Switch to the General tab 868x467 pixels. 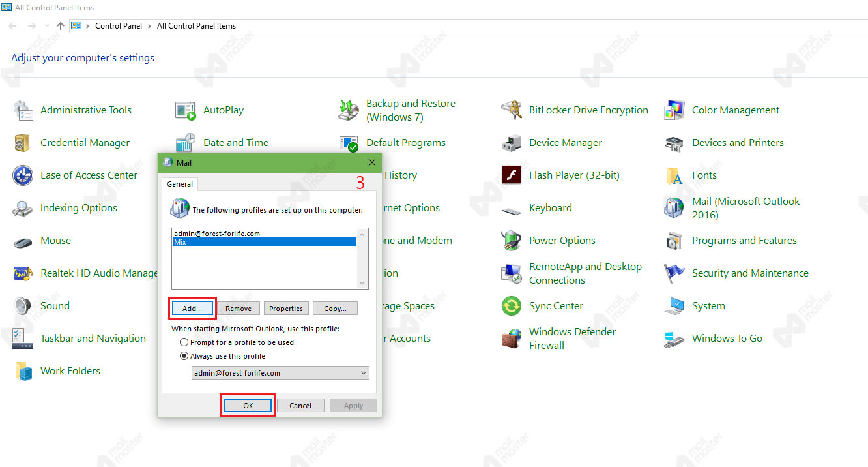tap(180, 184)
